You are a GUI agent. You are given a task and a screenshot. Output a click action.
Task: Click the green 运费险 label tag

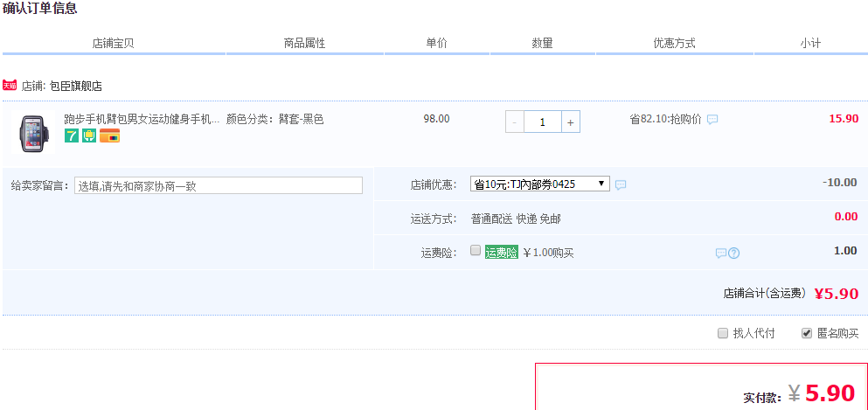coord(502,253)
